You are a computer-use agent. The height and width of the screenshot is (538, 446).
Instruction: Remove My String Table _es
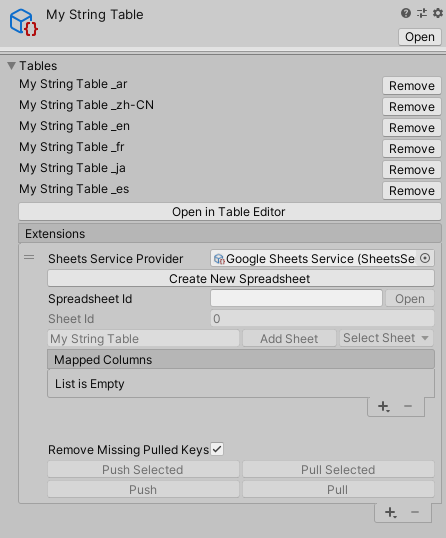point(412,190)
